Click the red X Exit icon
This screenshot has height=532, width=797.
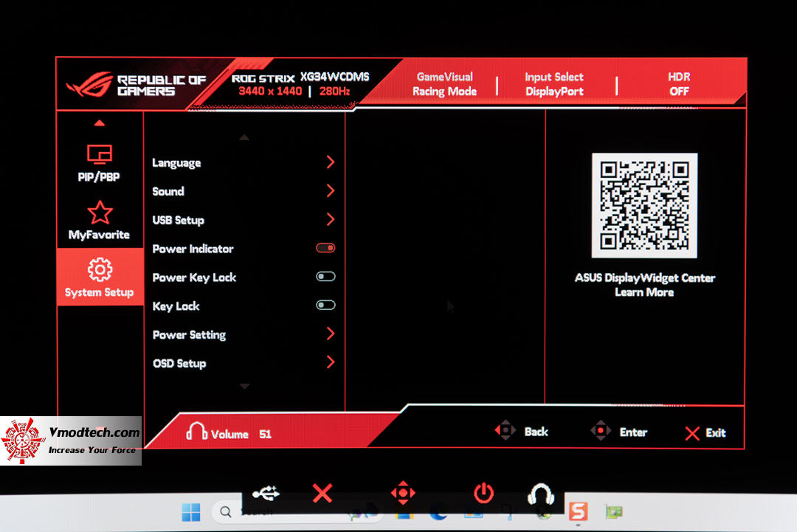click(x=691, y=433)
